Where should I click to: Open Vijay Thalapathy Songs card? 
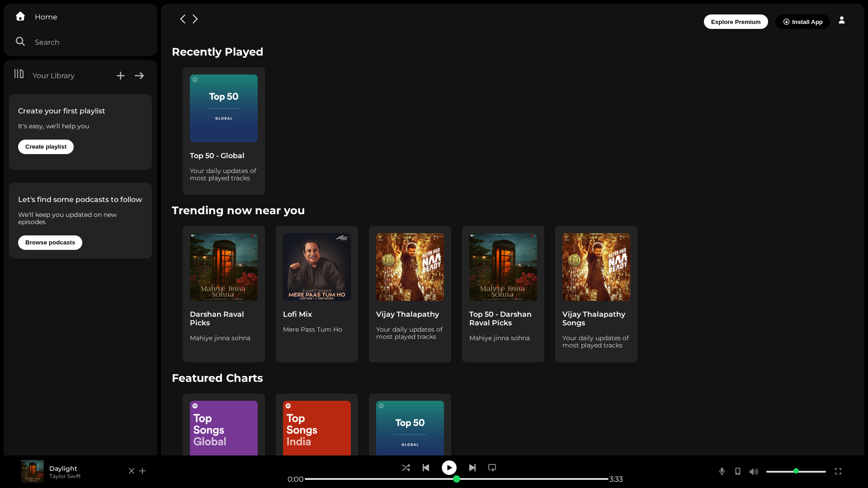pos(596,294)
